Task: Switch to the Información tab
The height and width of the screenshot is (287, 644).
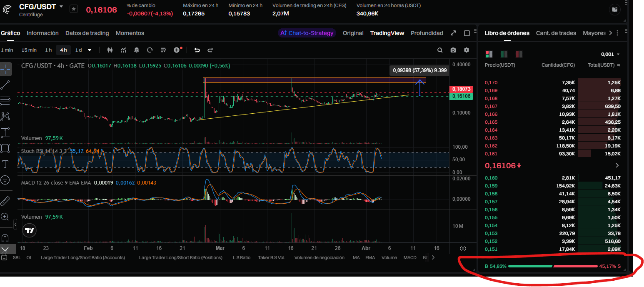Action: click(42, 33)
